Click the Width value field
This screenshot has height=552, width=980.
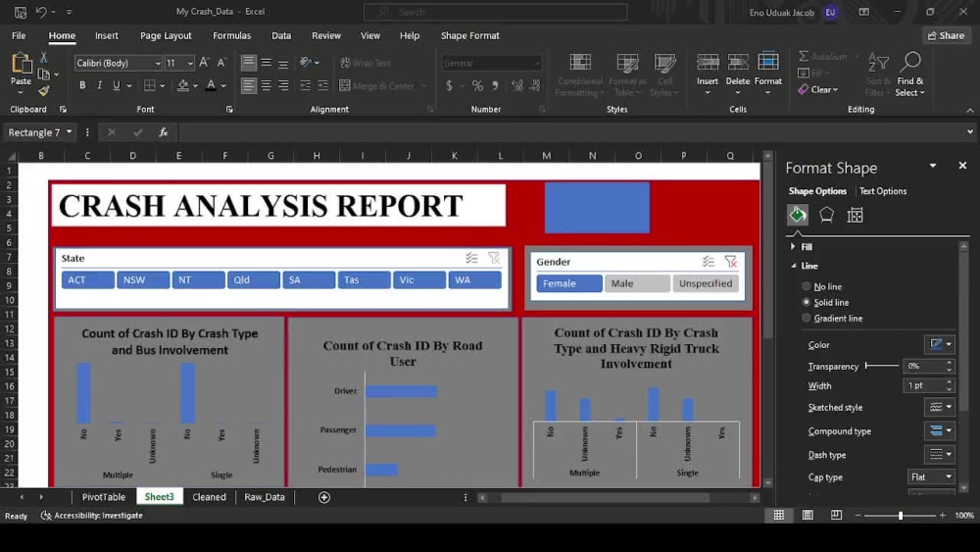click(x=924, y=385)
